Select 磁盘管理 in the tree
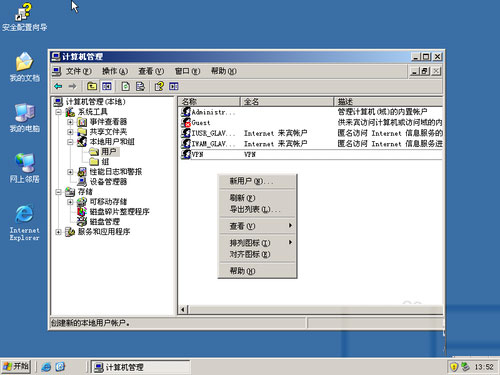The width and height of the screenshot is (500, 375). point(98,222)
